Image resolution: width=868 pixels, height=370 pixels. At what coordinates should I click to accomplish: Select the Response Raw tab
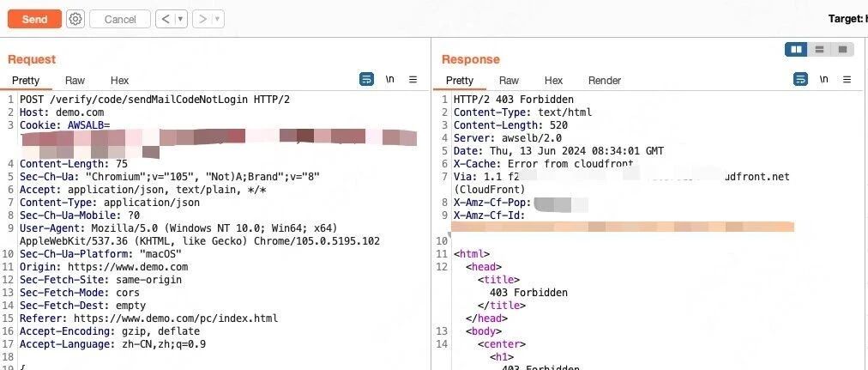point(509,81)
